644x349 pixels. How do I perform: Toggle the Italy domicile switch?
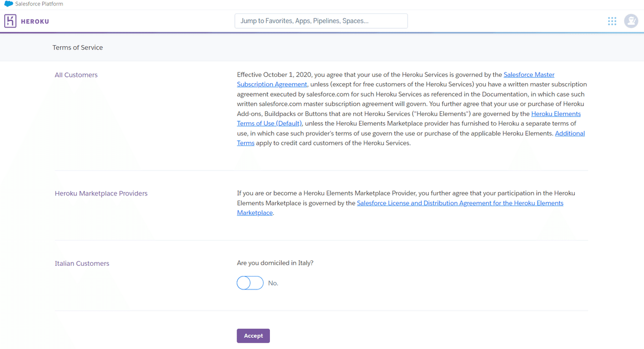(x=250, y=283)
